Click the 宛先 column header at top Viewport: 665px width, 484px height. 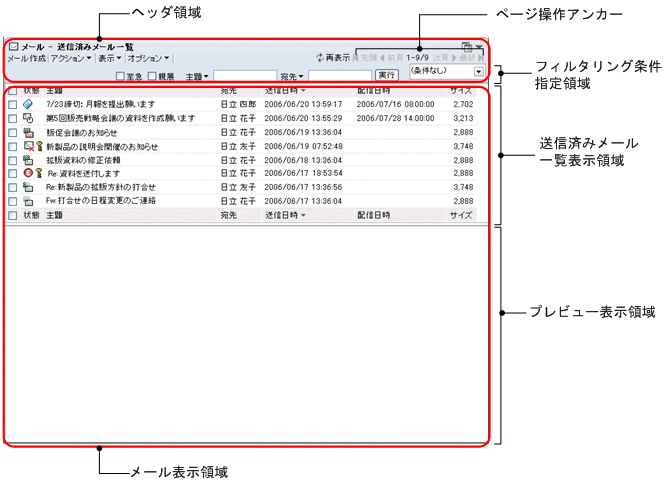[x=229, y=91]
